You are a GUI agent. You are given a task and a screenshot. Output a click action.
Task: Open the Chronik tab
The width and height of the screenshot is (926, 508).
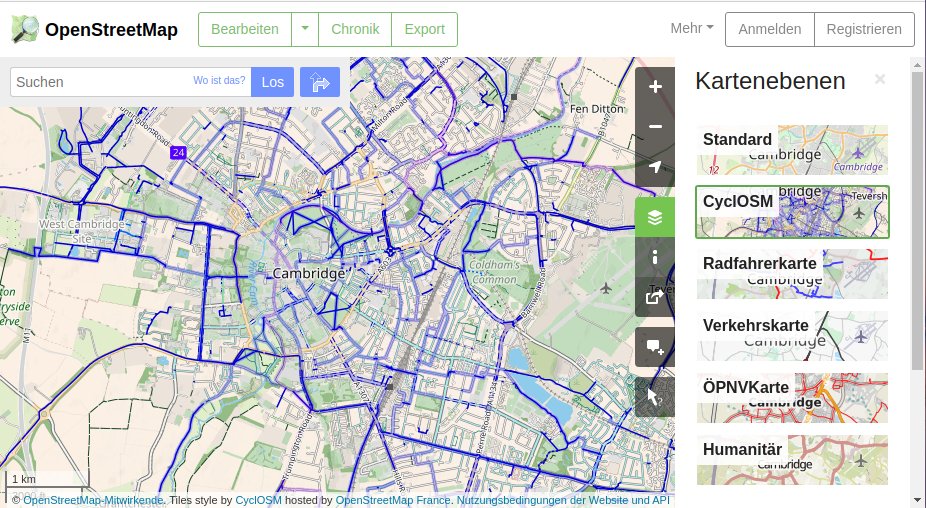coord(355,29)
